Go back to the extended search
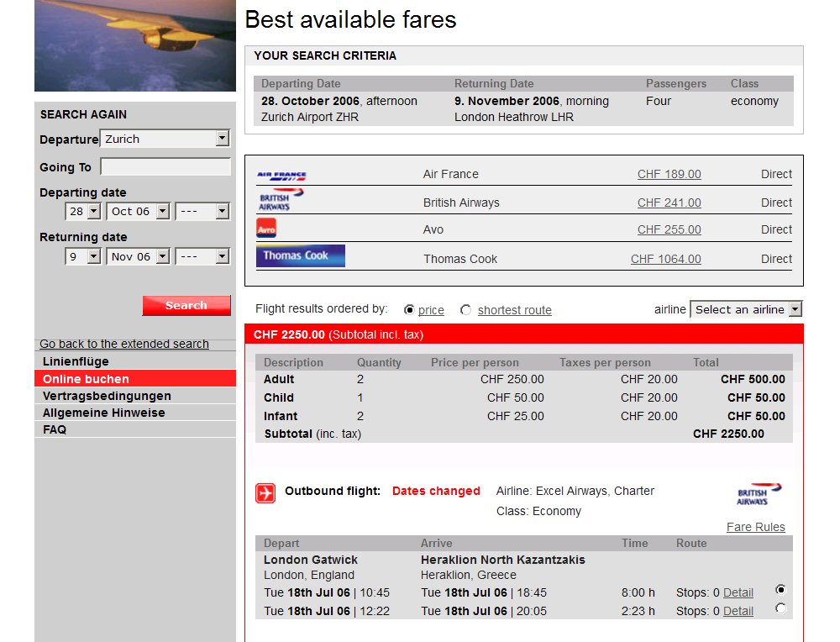 tap(124, 344)
